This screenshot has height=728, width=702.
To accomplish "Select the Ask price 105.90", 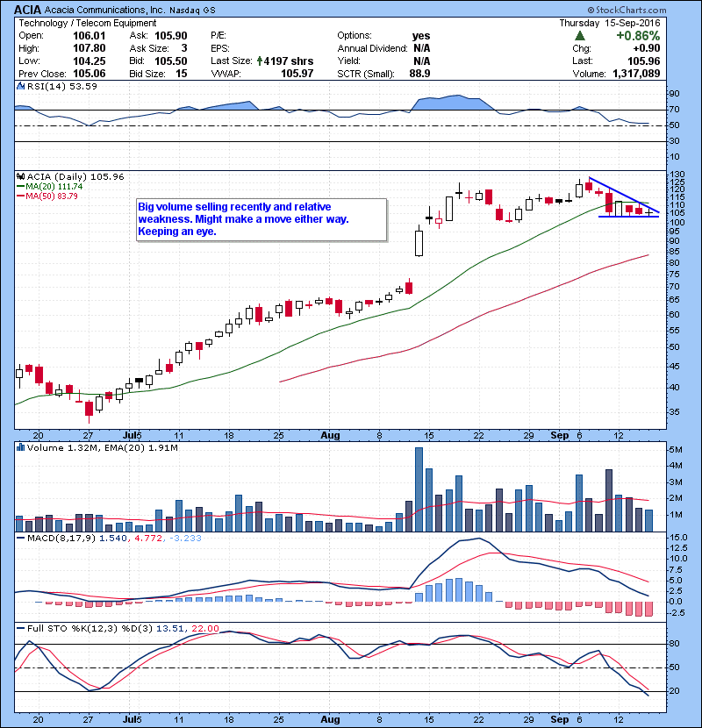I will (171, 36).
